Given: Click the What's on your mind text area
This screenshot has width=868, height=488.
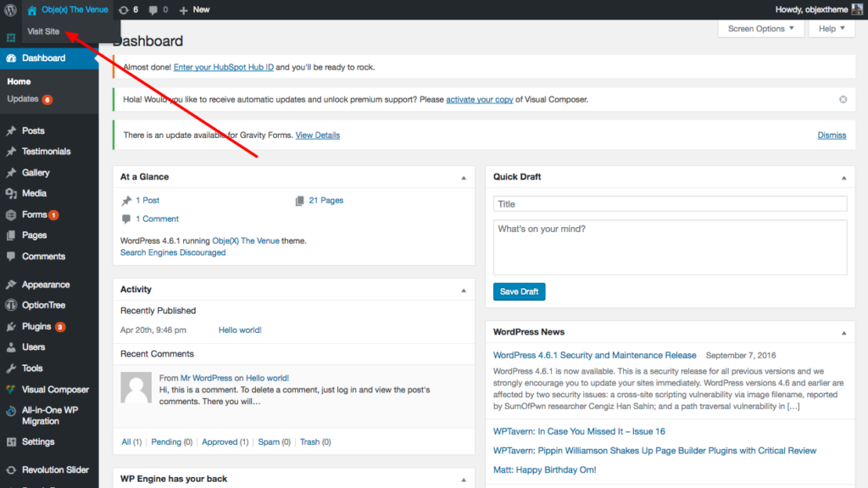Looking at the screenshot, I should 670,247.
